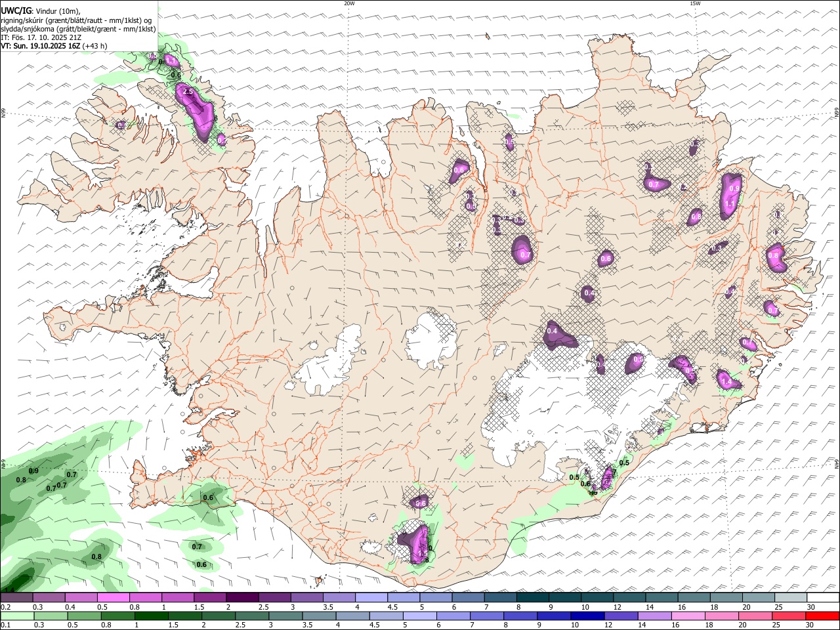840x630 pixels.
Task: Click the 7 periwinkle swatch in rain scale
Action: [486, 616]
